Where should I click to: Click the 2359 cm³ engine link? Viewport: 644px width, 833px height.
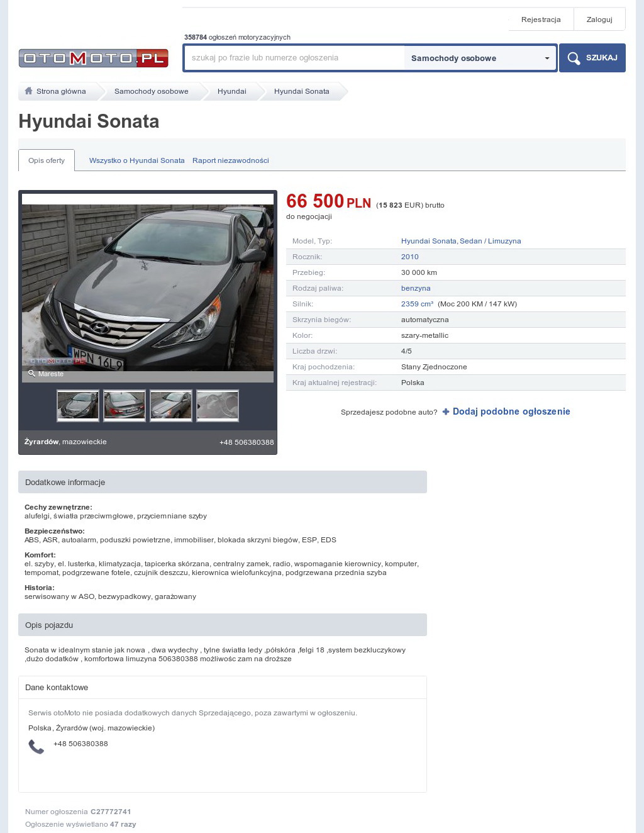[x=418, y=304]
